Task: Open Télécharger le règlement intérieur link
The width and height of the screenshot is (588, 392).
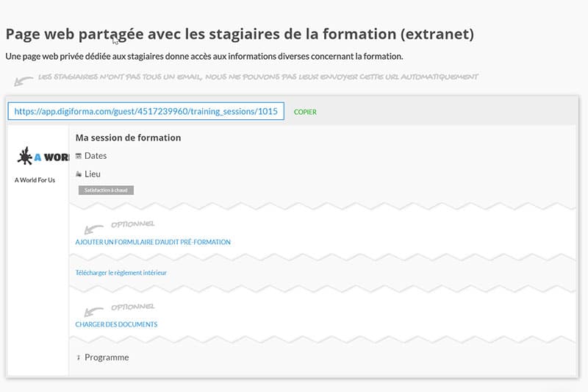Action: coord(121,273)
